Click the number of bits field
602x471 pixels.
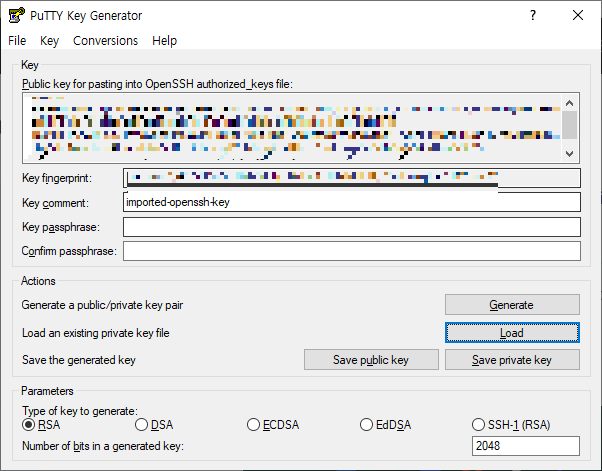(526, 446)
